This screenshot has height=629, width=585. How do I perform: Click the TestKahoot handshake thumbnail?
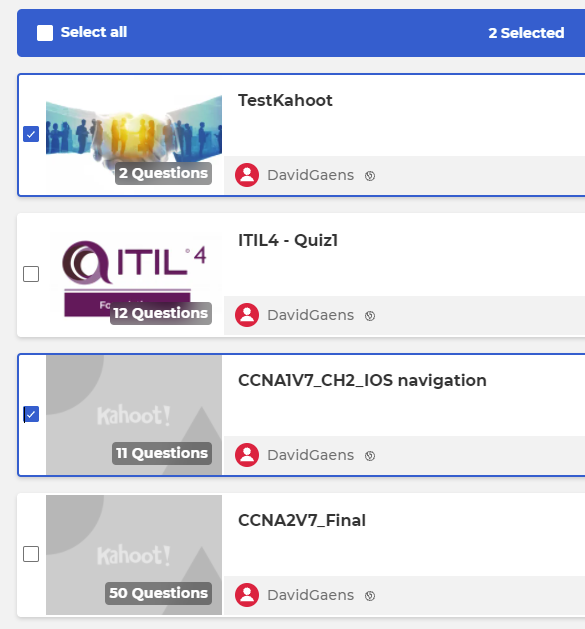tap(134, 134)
